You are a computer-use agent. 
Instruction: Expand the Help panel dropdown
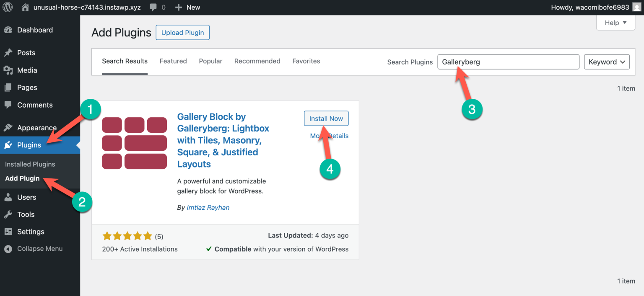[615, 23]
